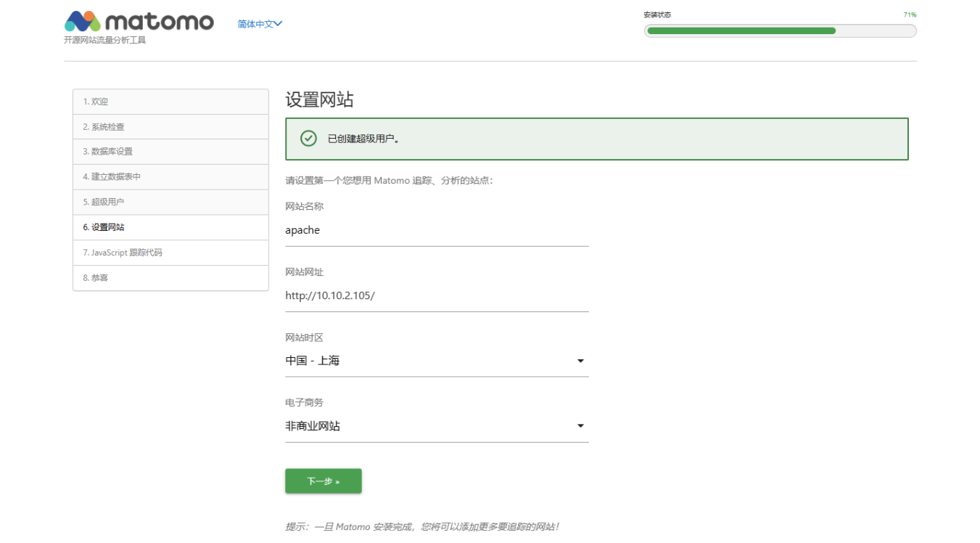Click the green success checkmark icon

coord(308,139)
